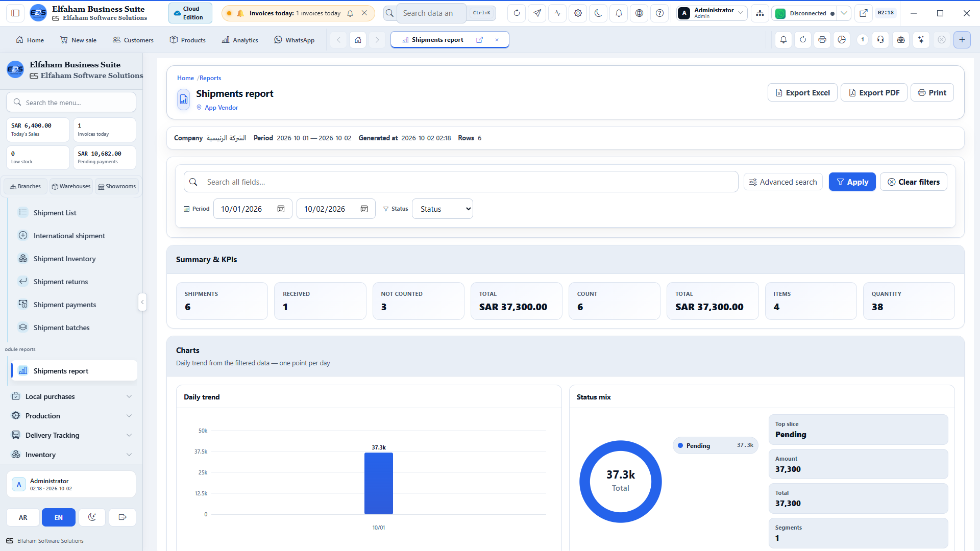
Task: Apply the report filters
Action: click(852, 182)
